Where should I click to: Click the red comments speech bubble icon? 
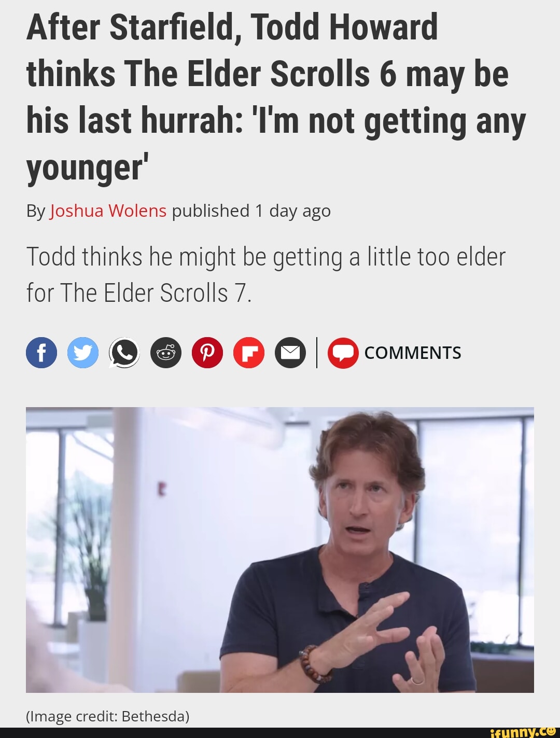pos(343,353)
